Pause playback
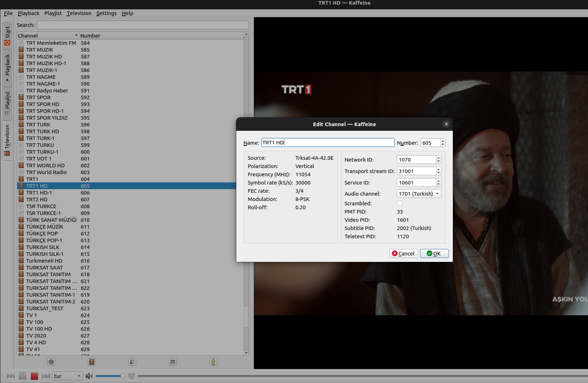Image resolution: width=588 pixels, height=383 pixels. (23, 376)
